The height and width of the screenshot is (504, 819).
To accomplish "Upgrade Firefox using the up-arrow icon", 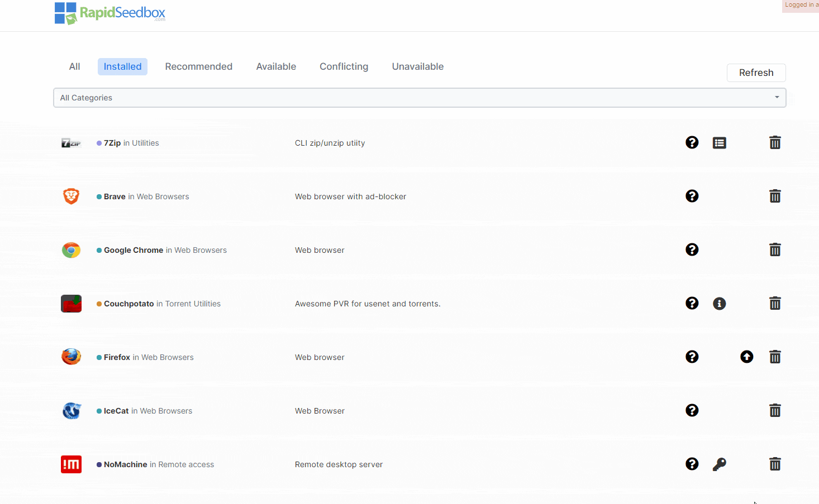I will click(x=746, y=357).
